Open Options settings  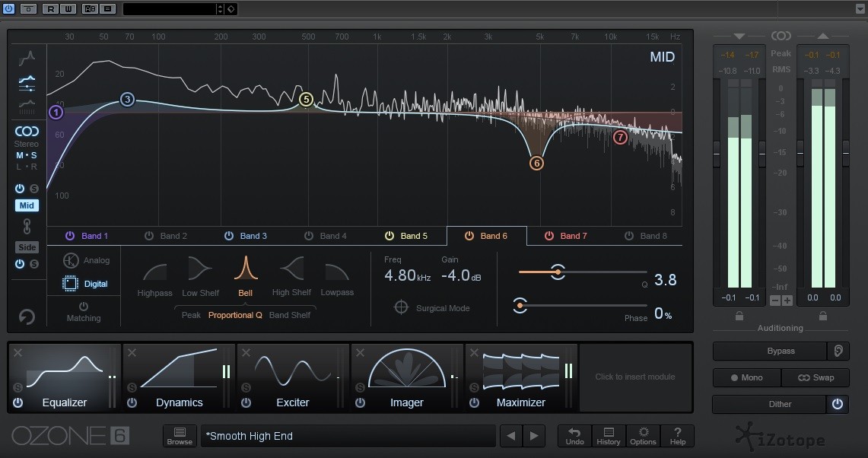click(643, 436)
